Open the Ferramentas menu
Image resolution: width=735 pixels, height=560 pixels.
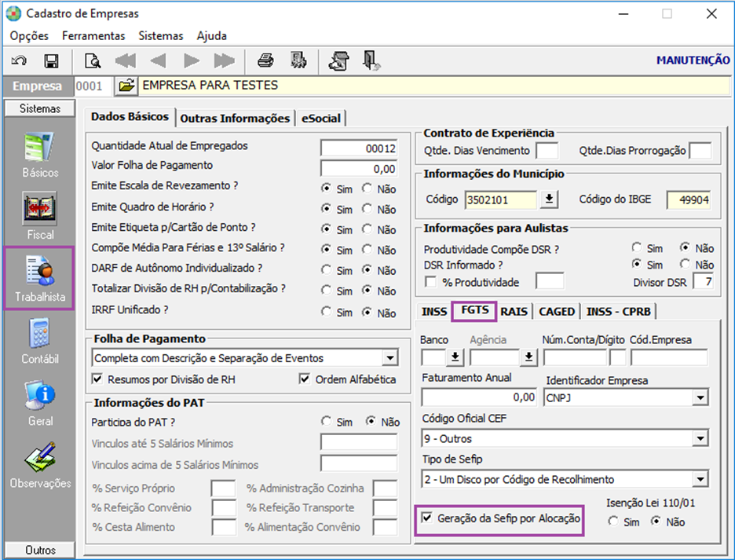93,36
